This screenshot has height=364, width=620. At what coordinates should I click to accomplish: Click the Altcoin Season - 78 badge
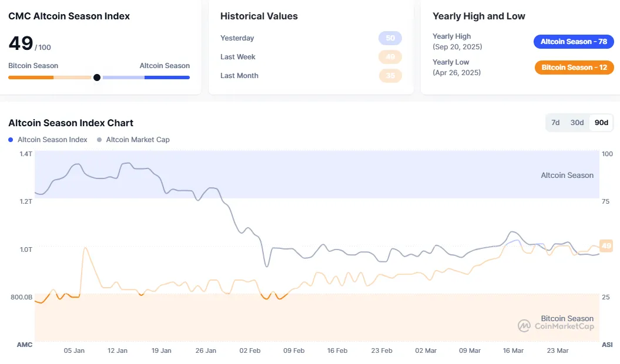[574, 42]
